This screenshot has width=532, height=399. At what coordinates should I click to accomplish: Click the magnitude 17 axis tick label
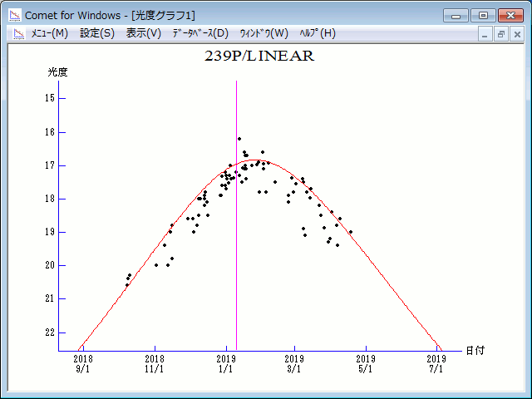coord(50,165)
